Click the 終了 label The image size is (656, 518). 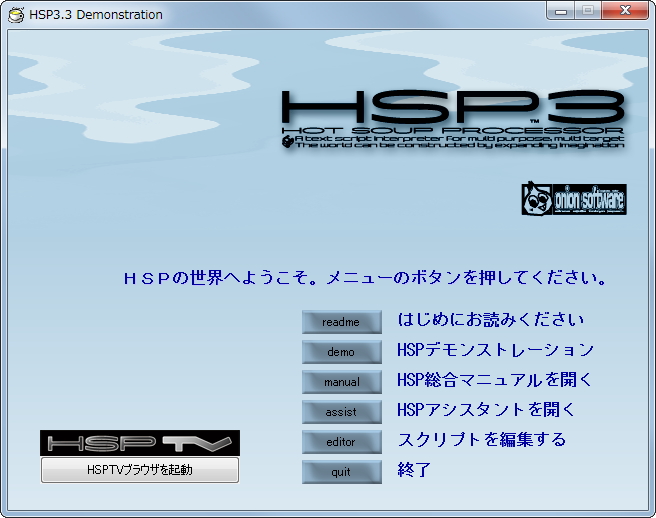pos(414,470)
